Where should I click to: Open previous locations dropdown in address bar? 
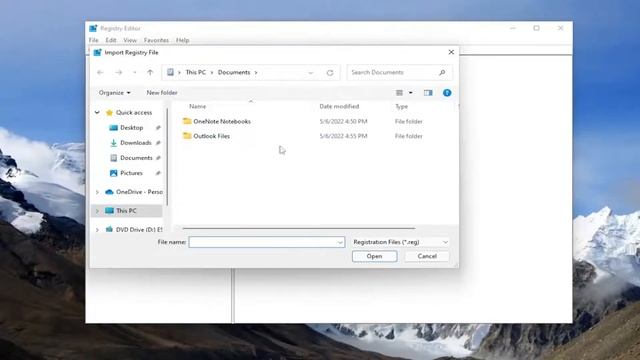coord(311,73)
